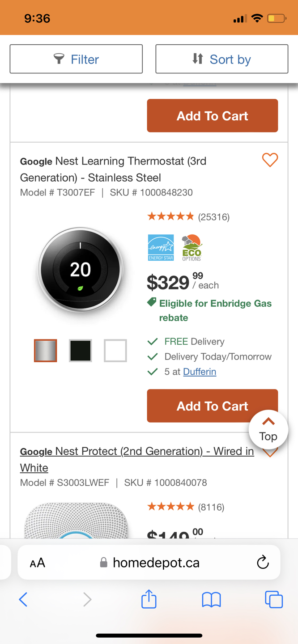Screen dimensions: 298x644
Task: Go back using Safari back arrow
Action: pyautogui.click(x=23, y=599)
